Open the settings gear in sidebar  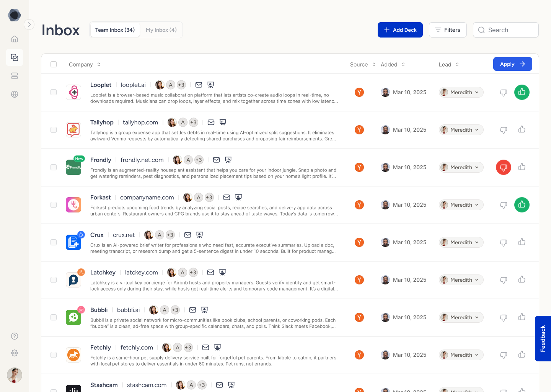click(x=15, y=353)
